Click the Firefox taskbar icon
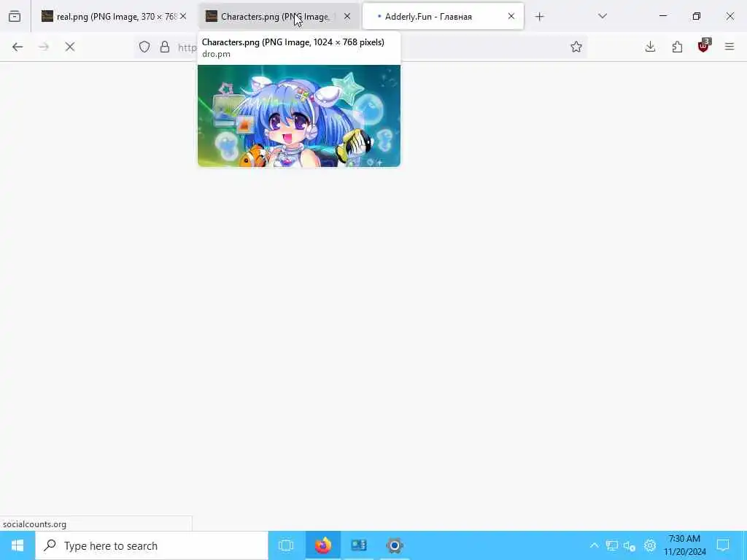Image resolution: width=747 pixels, height=560 pixels. pos(323,545)
